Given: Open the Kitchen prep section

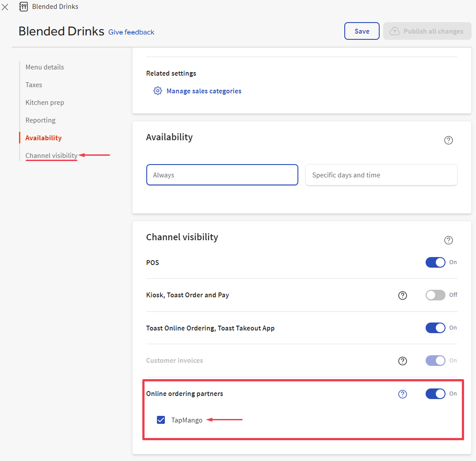Looking at the screenshot, I should 45,102.
